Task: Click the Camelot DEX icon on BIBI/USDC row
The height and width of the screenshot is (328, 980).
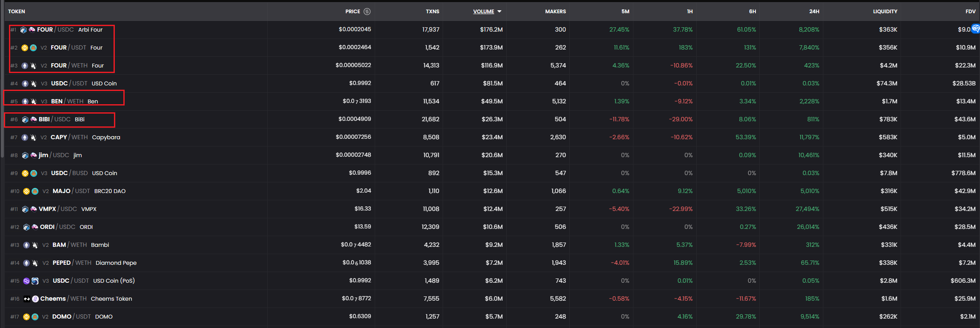Action: (34, 120)
